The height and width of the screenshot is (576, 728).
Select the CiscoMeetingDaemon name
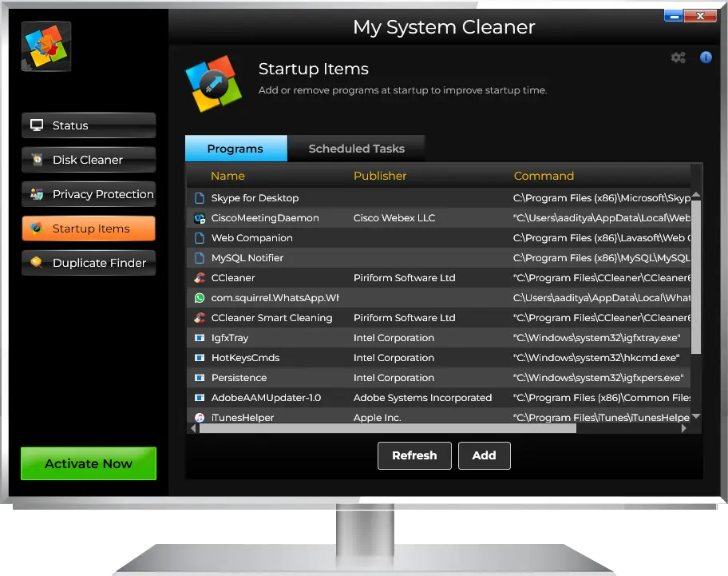265,218
